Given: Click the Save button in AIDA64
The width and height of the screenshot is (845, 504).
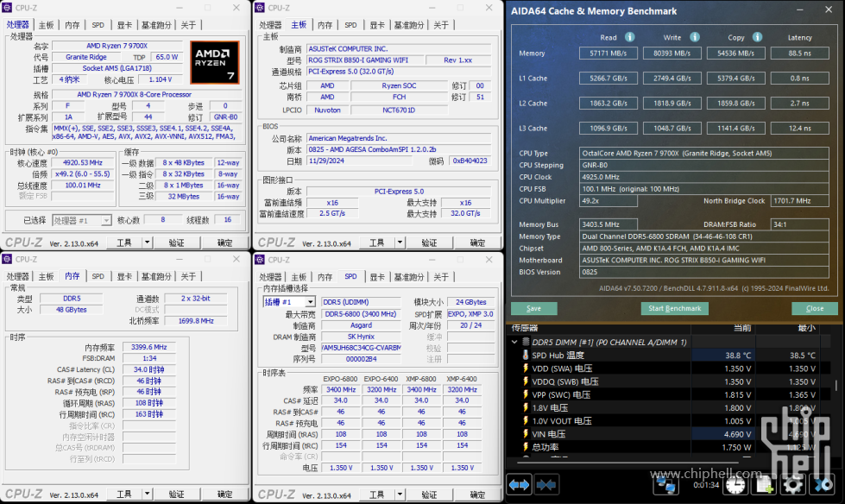Looking at the screenshot, I should coord(533,308).
